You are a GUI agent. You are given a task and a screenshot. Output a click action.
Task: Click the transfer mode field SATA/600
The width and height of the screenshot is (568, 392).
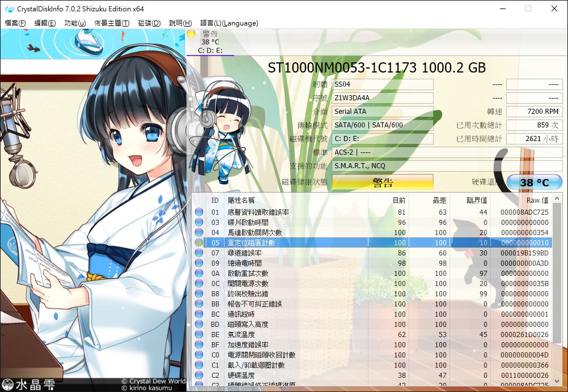383,125
